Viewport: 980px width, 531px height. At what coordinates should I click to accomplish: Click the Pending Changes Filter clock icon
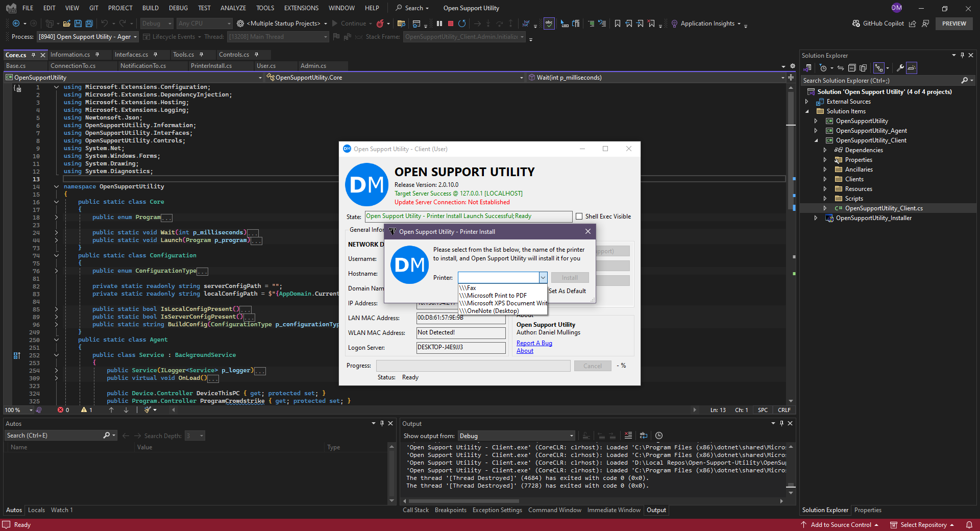click(x=823, y=68)
